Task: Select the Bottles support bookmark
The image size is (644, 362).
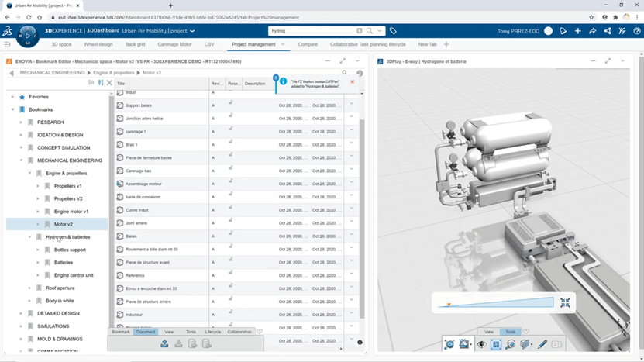Action: (70, 250)
